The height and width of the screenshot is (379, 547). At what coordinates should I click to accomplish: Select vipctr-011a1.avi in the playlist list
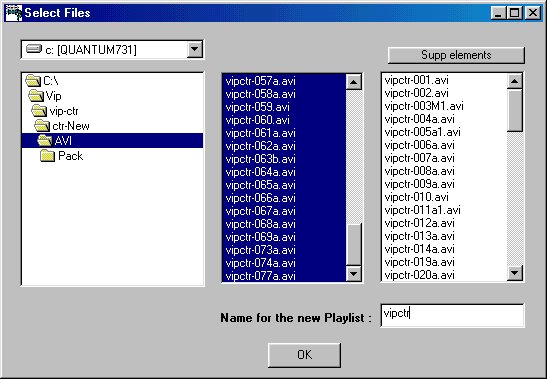pos(444,210)
